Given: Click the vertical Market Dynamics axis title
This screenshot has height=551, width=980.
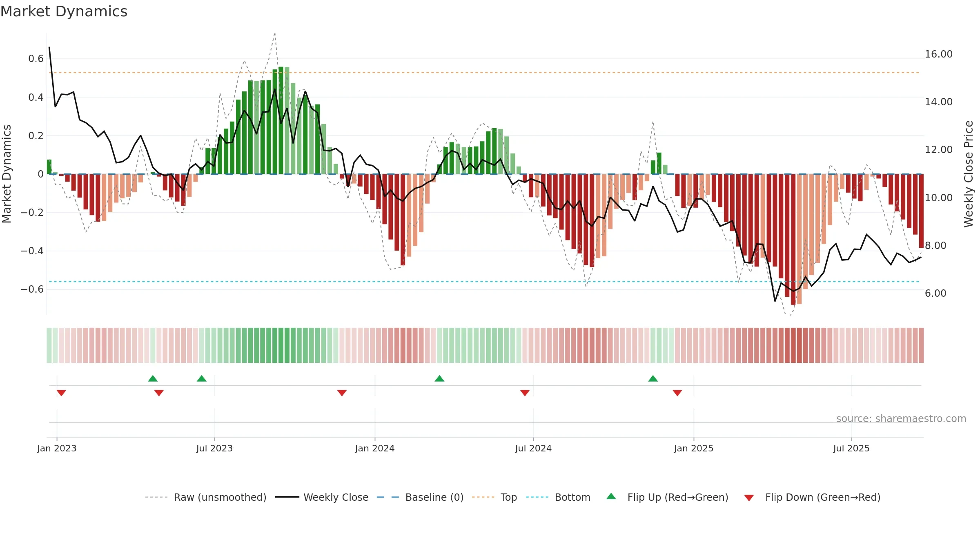Looking at the screenshot, I should point(7,174).
